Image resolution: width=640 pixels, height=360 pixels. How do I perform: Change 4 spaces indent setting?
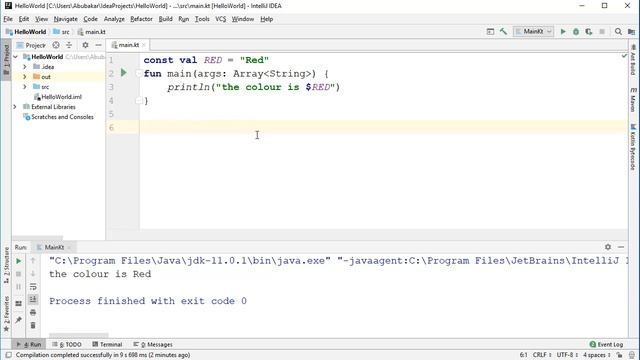596,355
